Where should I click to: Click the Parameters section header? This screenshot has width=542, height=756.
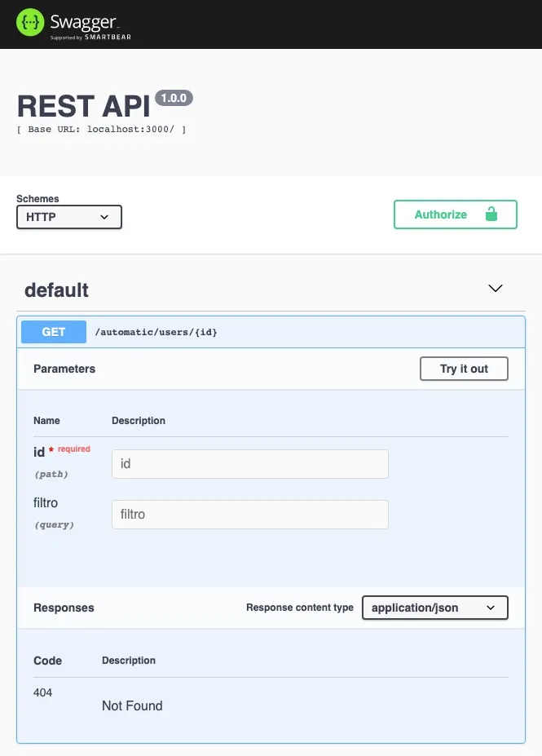(64, 369)
